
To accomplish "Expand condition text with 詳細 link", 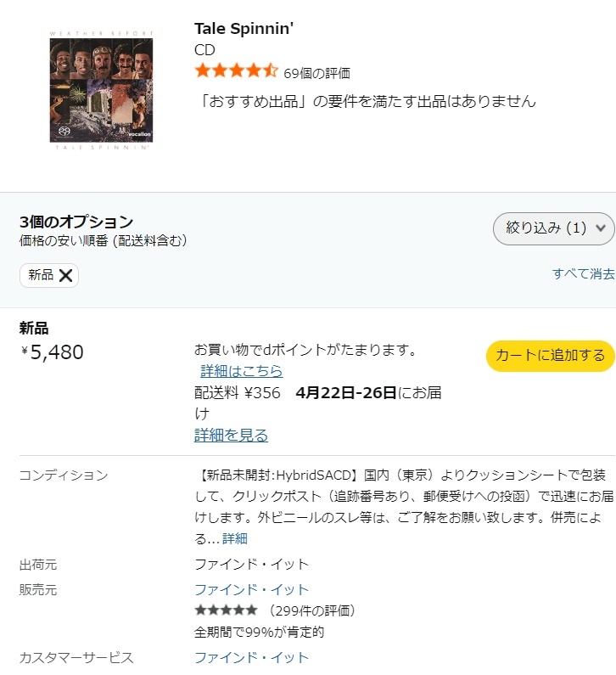I will pos(235,538).
